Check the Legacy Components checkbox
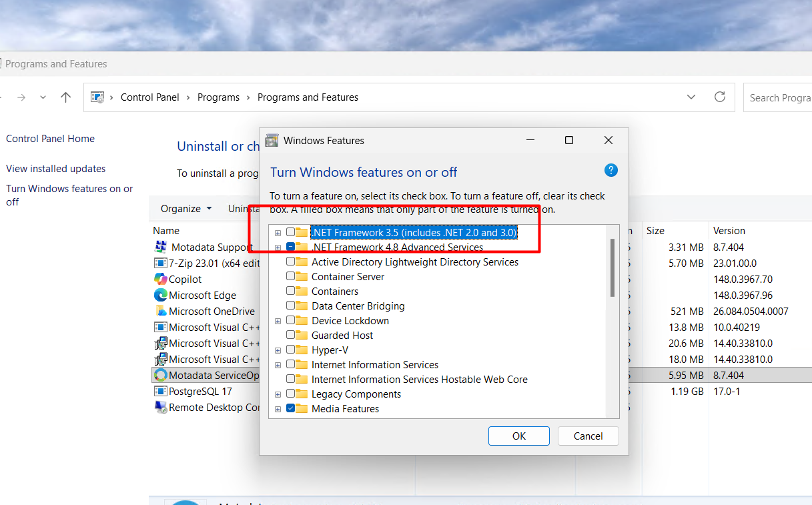Screen dimensions: 812x505 click(x=290, y=394)
